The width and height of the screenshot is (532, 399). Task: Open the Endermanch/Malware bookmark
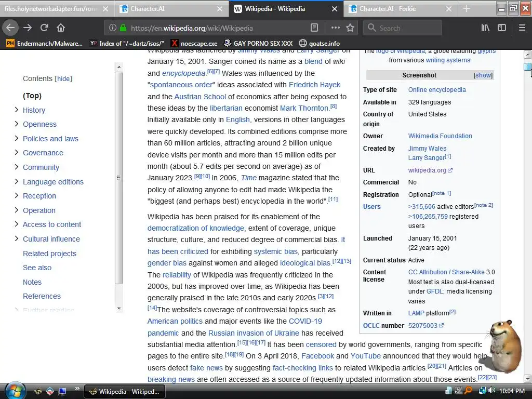[x=45, y=44]
